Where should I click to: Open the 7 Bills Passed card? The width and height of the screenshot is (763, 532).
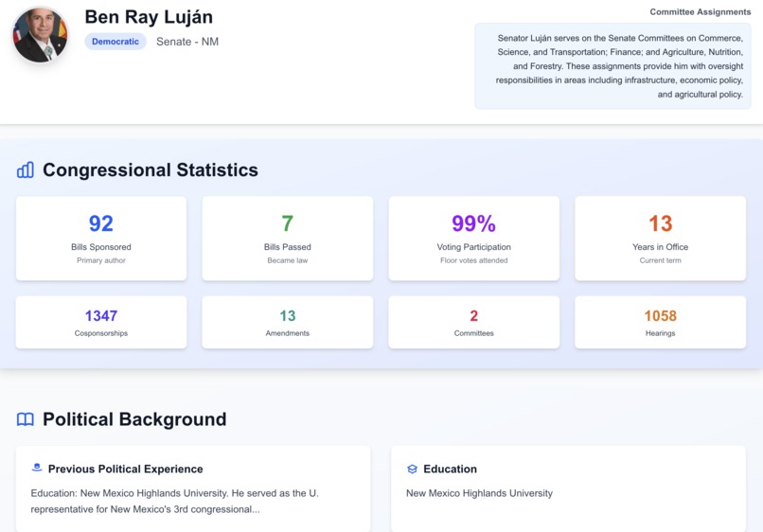coord(288,239)
